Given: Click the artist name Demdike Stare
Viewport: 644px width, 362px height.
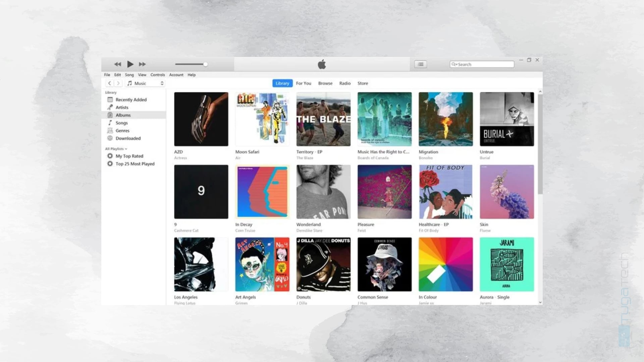Looking at the screenshot, I should 309,231.
